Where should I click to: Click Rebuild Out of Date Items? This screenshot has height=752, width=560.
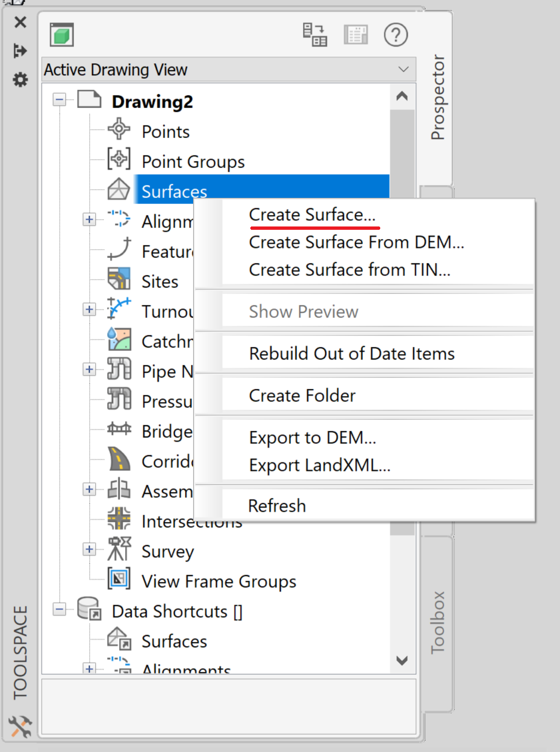[351, 353]
